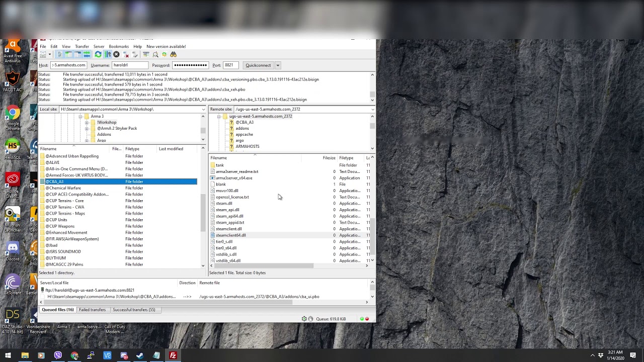
Task: Search for files with the binoculars icon
Action: pyautogui.click(x=174, y=54)
